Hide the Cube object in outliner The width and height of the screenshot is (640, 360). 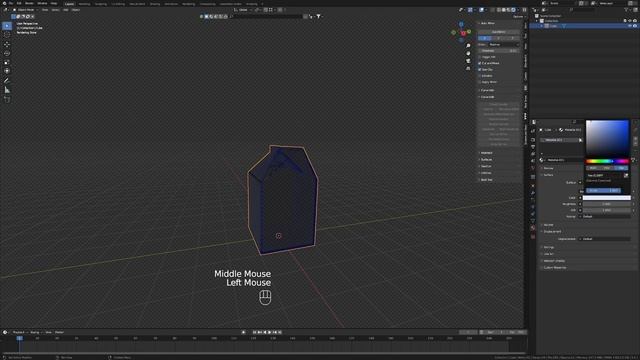point(630,26)
